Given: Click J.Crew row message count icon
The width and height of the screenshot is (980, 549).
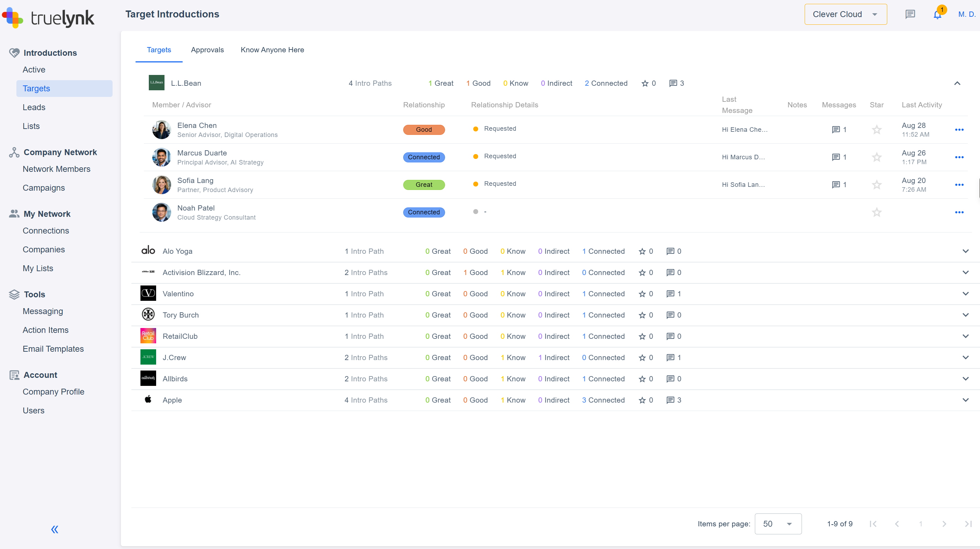Looking at the screenshot, I should pyautogui.click(x=670, y=358).
